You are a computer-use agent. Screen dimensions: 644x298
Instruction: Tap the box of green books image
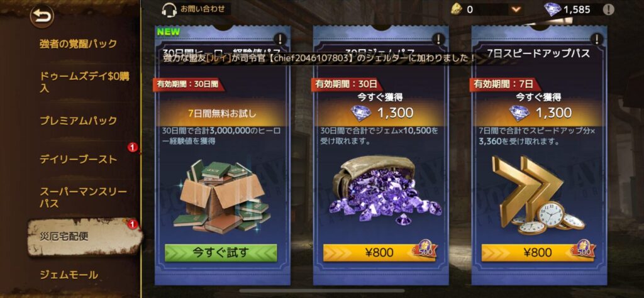(x=222, y=196)
